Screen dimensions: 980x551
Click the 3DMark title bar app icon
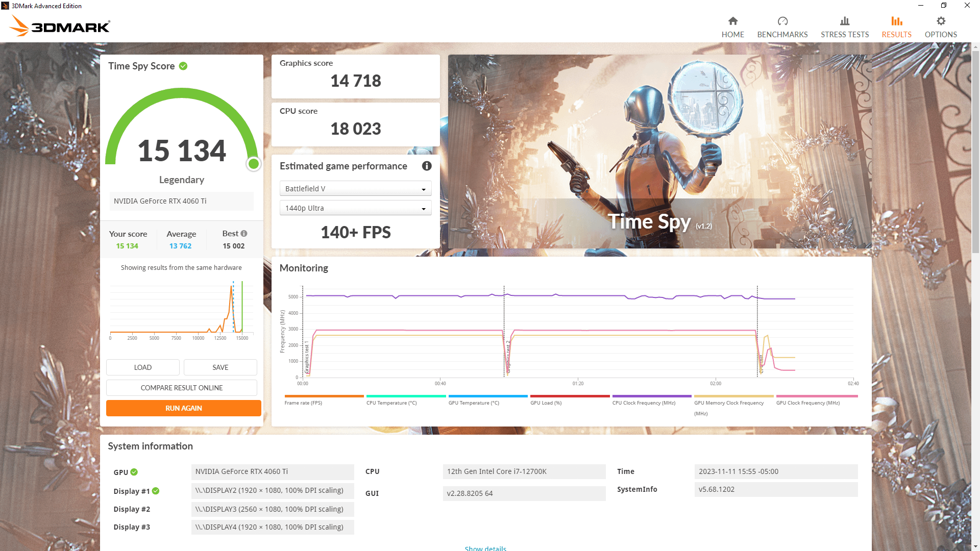coord(5,6)
